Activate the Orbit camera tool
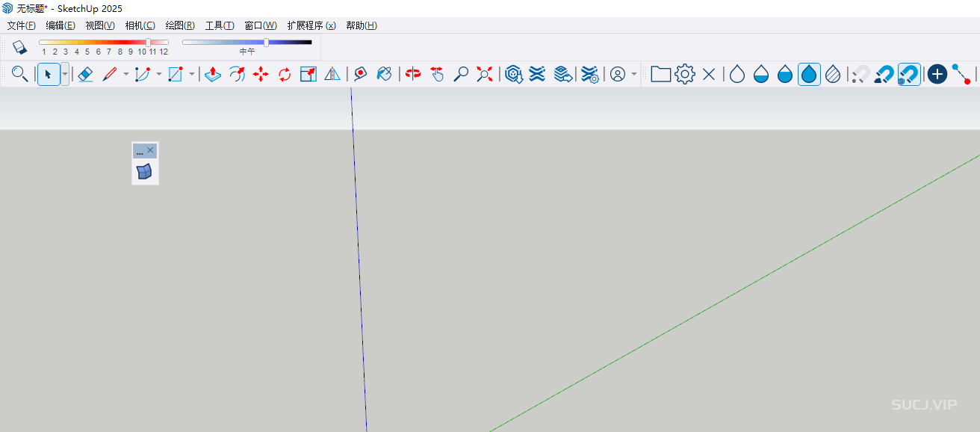The height and width of the screenshot is (432, 980). 414,74
